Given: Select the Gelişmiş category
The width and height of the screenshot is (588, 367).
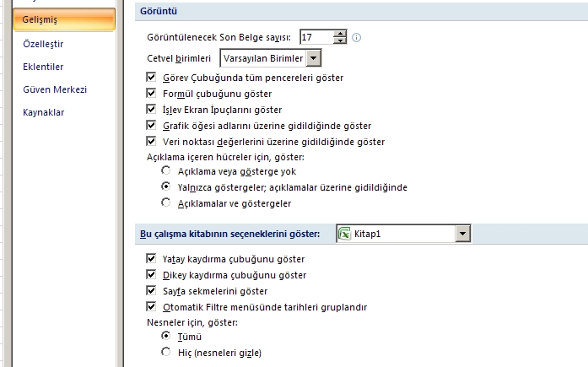Looking at the screenshot, I should click(64, 19).
